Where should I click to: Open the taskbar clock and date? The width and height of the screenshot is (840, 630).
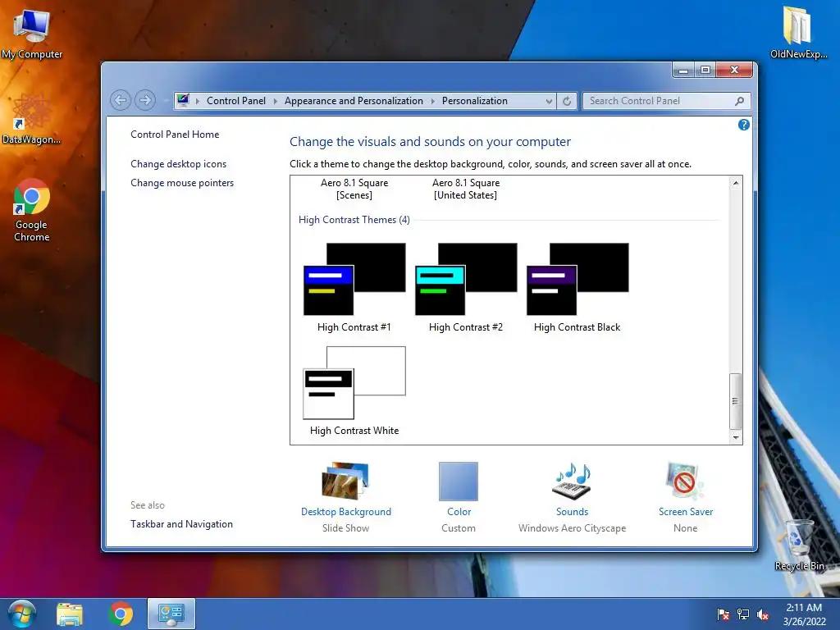[804, 614]
